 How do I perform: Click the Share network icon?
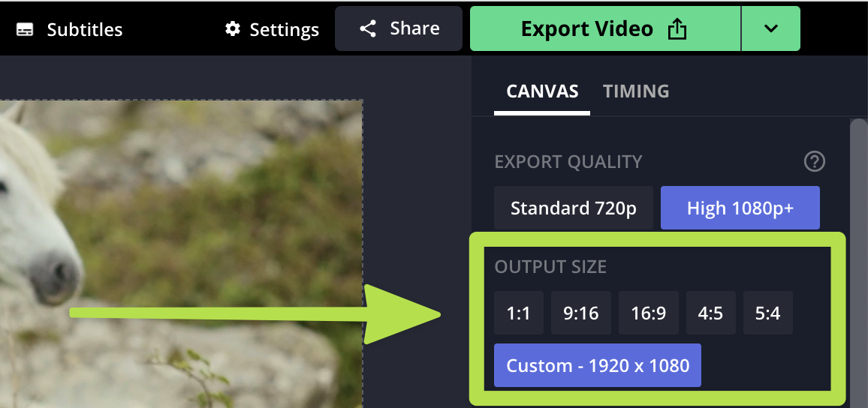(368, 29)
